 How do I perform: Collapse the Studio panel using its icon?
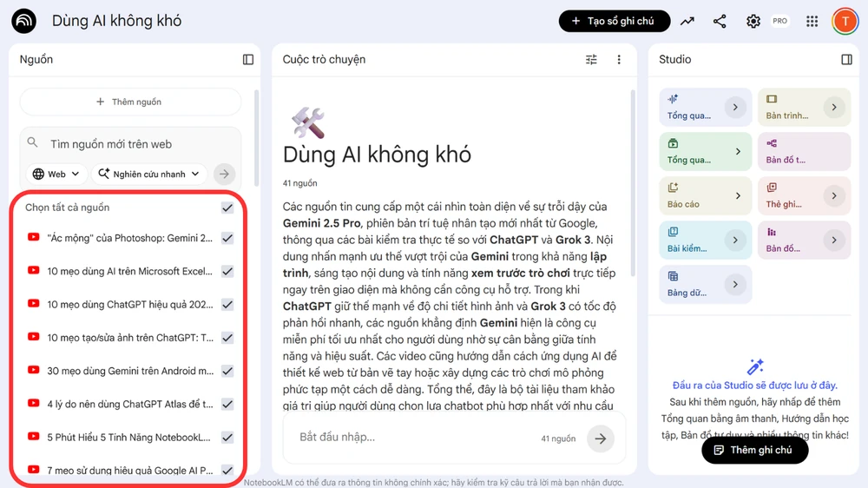tap(846, 60)
